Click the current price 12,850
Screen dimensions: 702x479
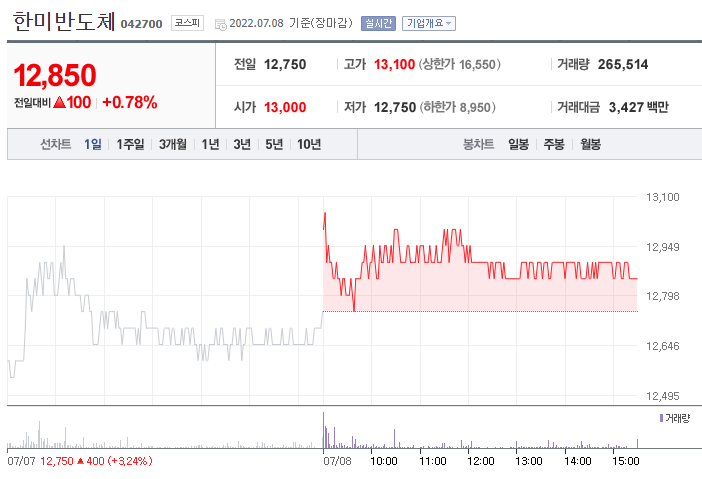55,75
